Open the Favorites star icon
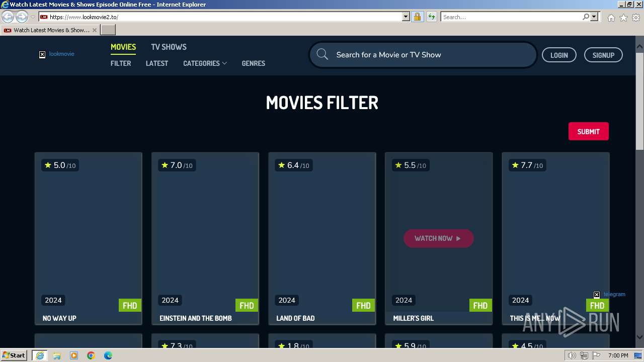The height and width of the screenshot is (362, 644). [623, 18]
